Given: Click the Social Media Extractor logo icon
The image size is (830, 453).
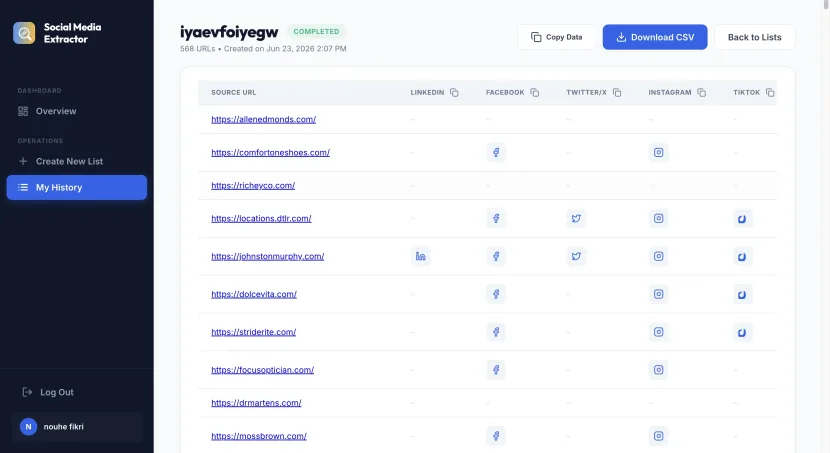Looking at the screenshot, I should click(24, 33).
